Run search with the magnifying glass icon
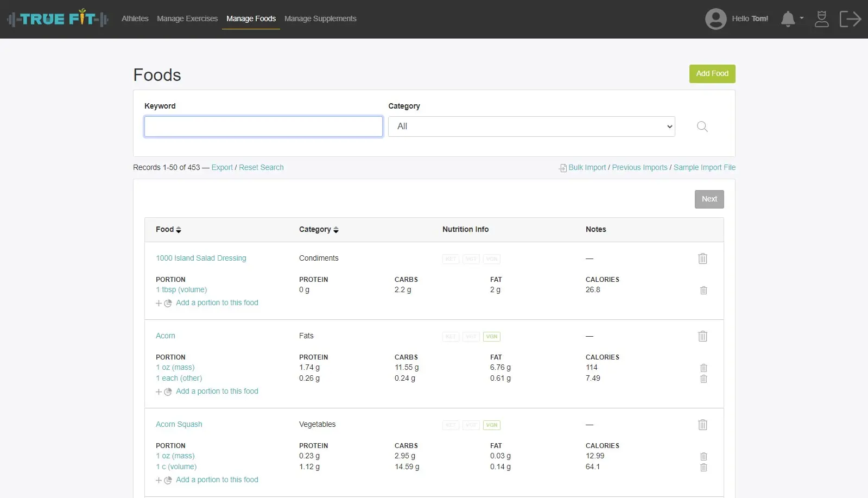Screen dimensions: 868x498 pyautogui.click(x=702, y=127)
